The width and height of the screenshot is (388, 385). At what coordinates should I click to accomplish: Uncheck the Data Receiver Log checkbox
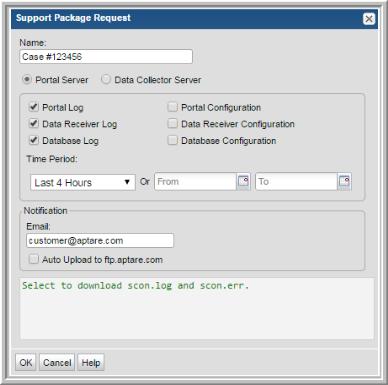pos(33,124)
